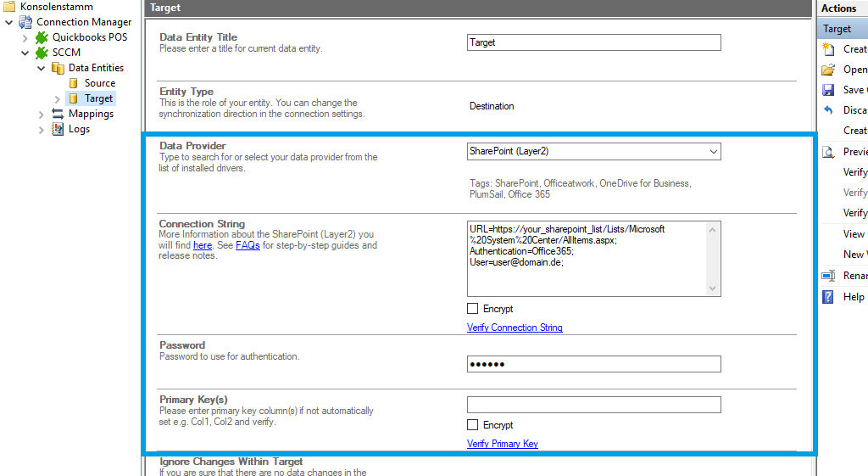This screenshot has height=476, width=868.
Task: Click into the Password field
Action: click(x=593, y=364)
